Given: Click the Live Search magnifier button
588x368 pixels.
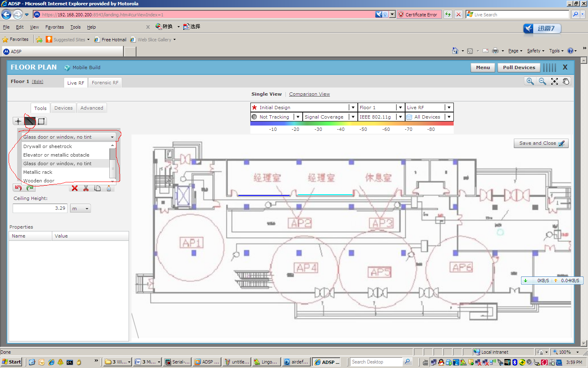Looking at the screenshot, I should 575,14.
